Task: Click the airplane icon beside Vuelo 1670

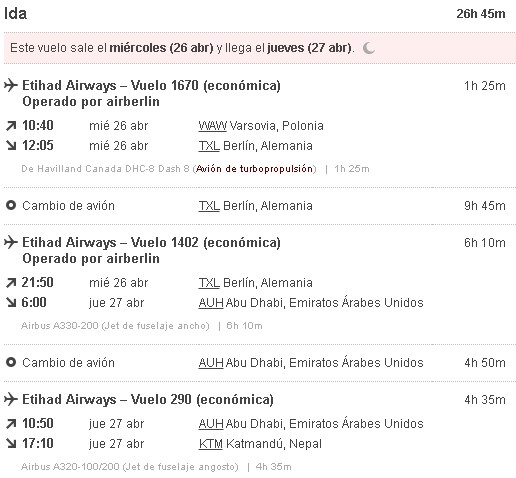Action: tap(11, 85)
